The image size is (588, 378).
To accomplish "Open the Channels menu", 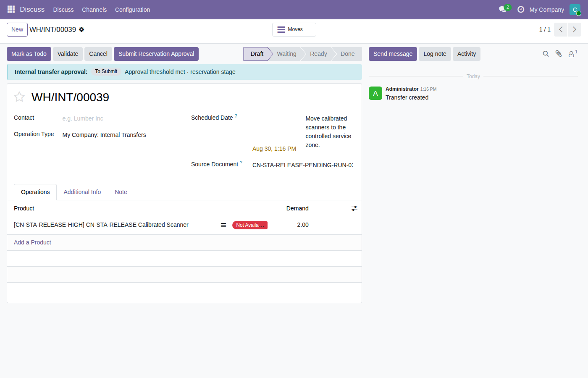I will pos(94,9).
